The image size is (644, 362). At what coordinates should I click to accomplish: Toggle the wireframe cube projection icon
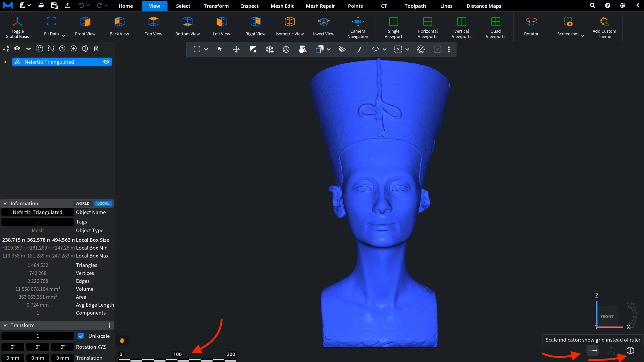coord(630,350)
